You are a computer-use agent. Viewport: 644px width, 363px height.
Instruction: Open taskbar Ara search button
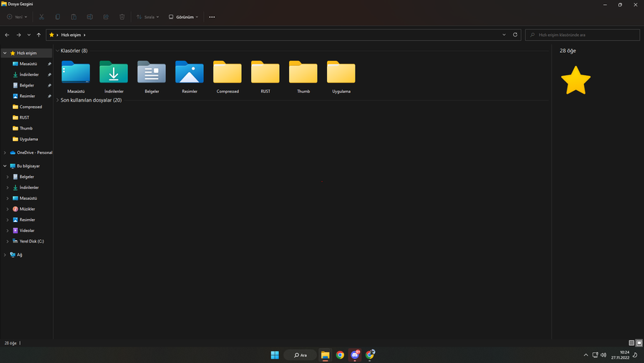(301, 355)
